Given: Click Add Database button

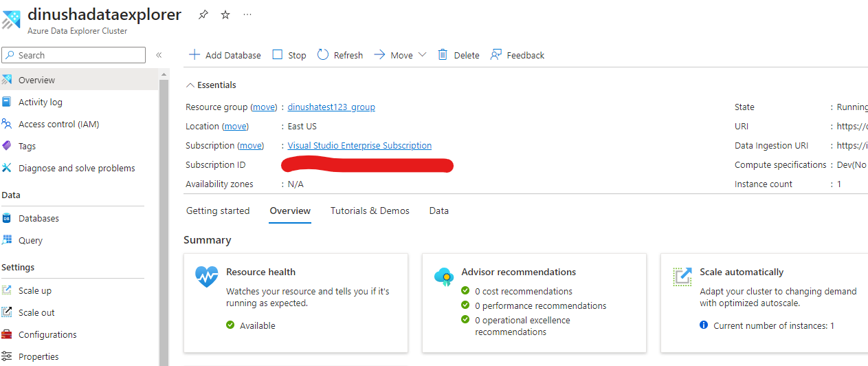Looking at the screenshot, I should (x=225, y=55).
